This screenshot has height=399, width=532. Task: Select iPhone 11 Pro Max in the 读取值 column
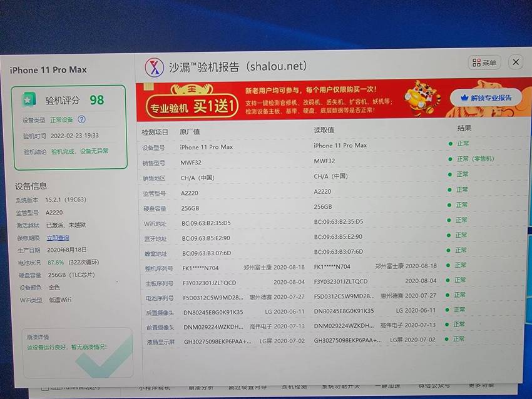[340, 146]
